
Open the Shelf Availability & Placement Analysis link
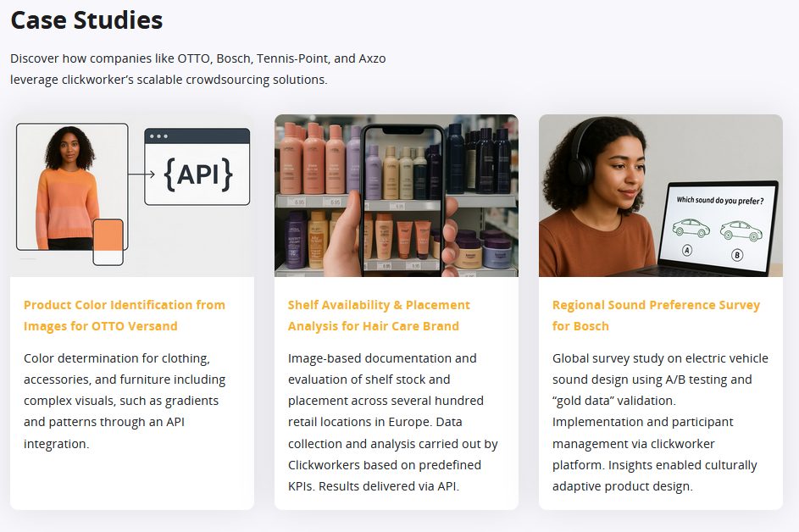click(378, 315)
